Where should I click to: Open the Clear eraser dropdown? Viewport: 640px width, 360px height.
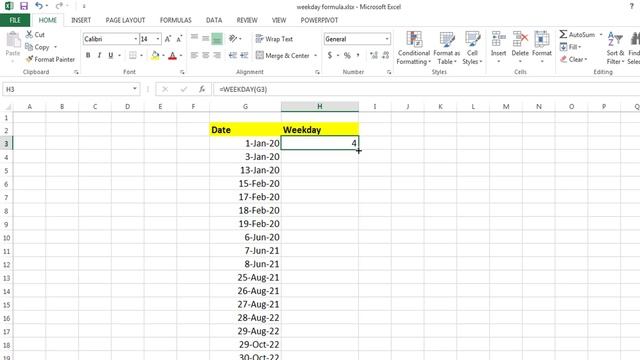click(x=574, y=59)
